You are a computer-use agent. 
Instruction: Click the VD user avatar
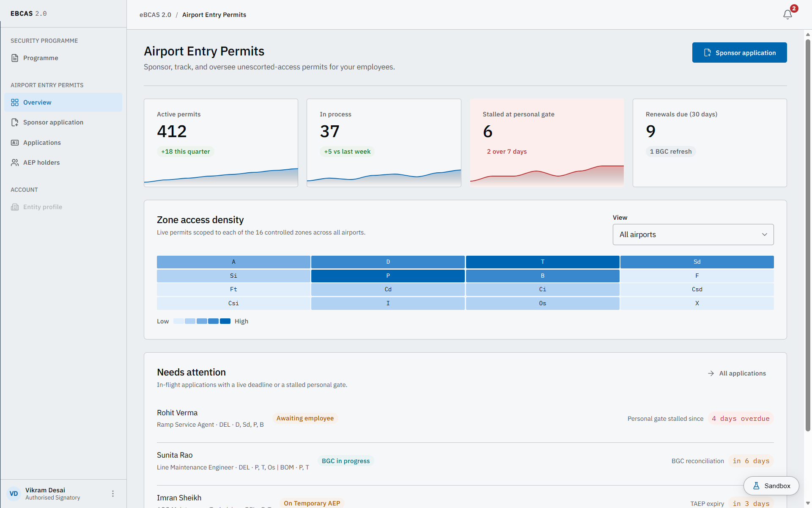tap(14, 494)
